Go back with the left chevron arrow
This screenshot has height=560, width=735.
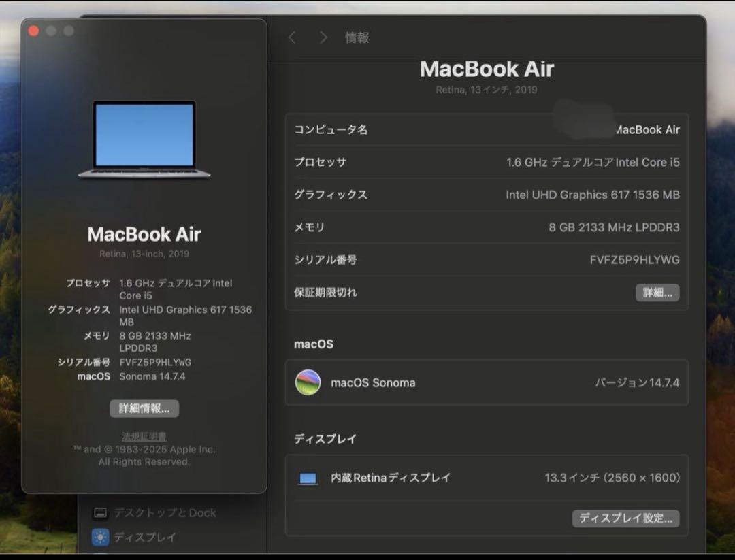pos(292,37)
